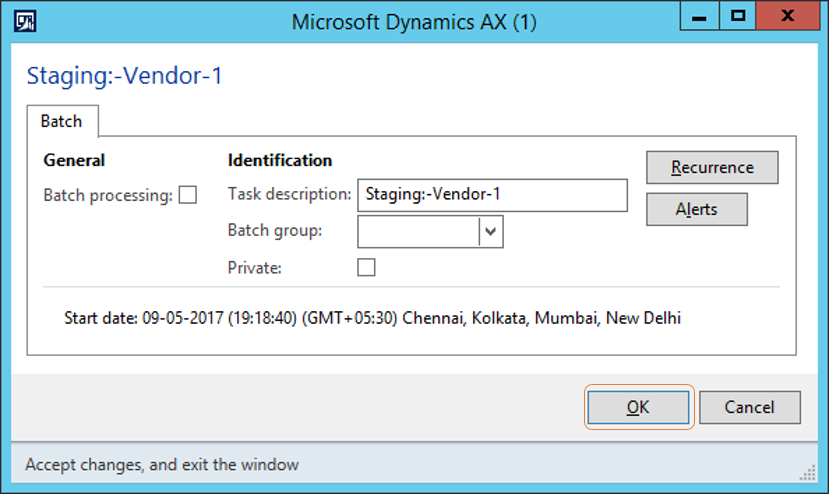
Task: Focus the Task description text field
Action: pyautogui.click(x=492, y=195)
